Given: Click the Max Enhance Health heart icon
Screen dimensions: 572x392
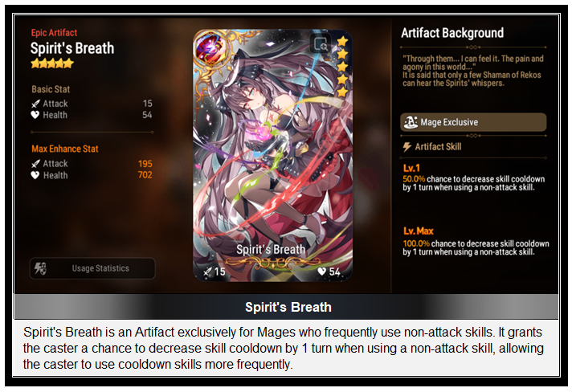Looking at the screenshot, I should [35, 175].
